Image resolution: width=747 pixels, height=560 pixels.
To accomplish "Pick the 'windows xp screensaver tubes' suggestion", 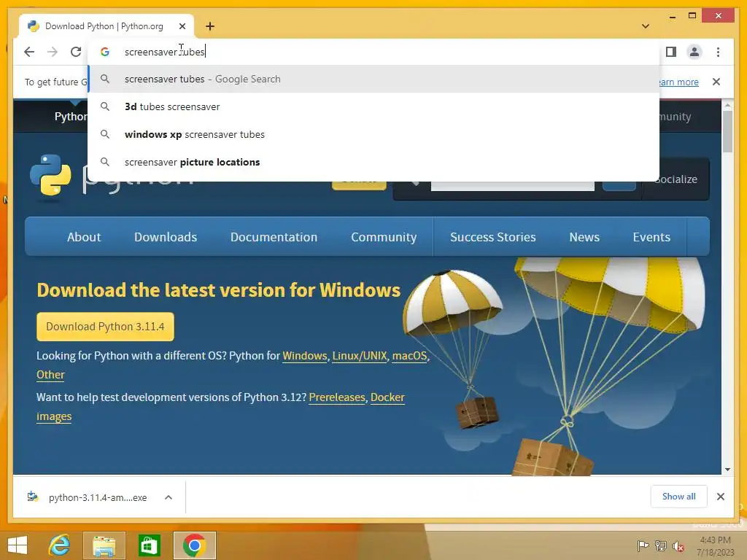I will pos(373,134).
